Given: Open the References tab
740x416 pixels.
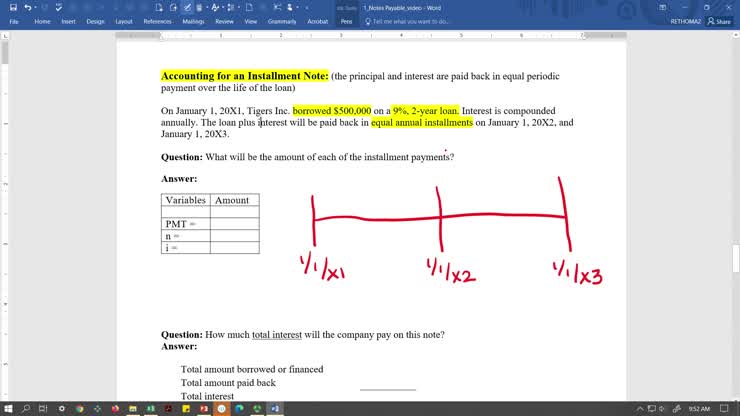Looking at the screenshot, I should [157, 20].
